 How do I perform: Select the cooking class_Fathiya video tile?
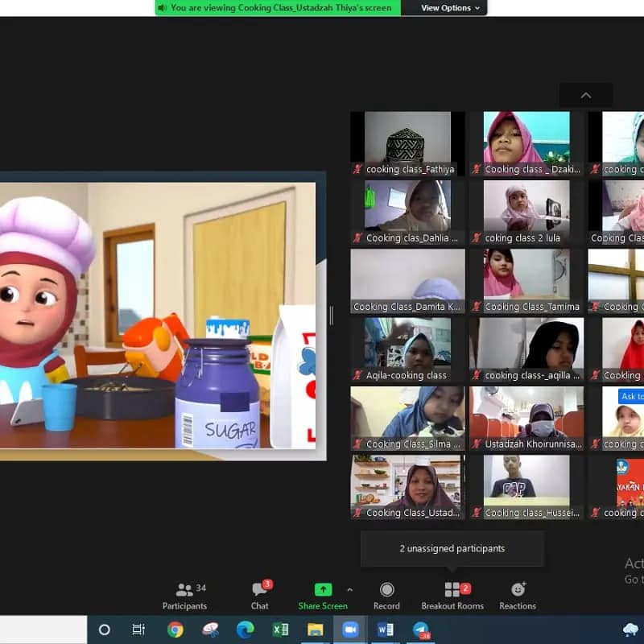407,143
